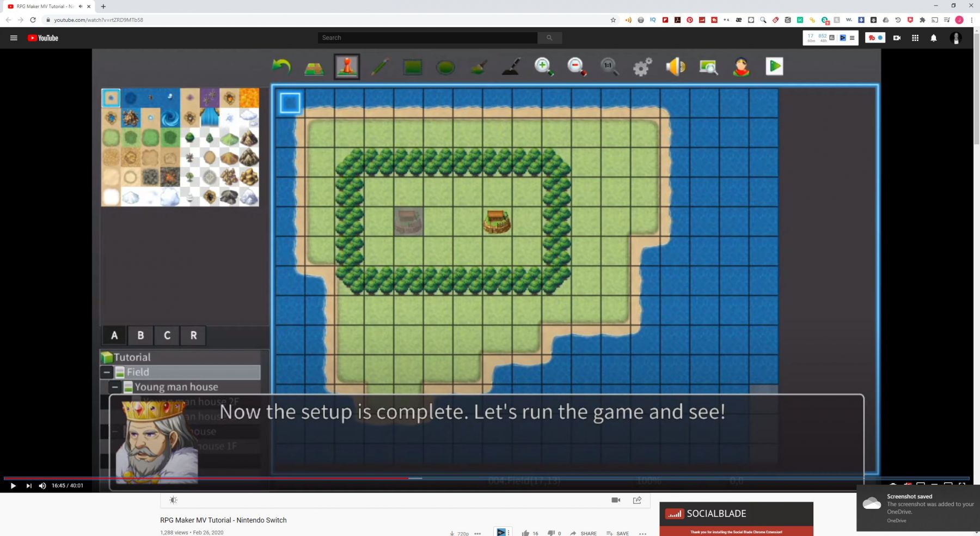980x536 pixels.
Task: Like the video with thumbs up
Action: pyautogui.click(x=530, y=533)
